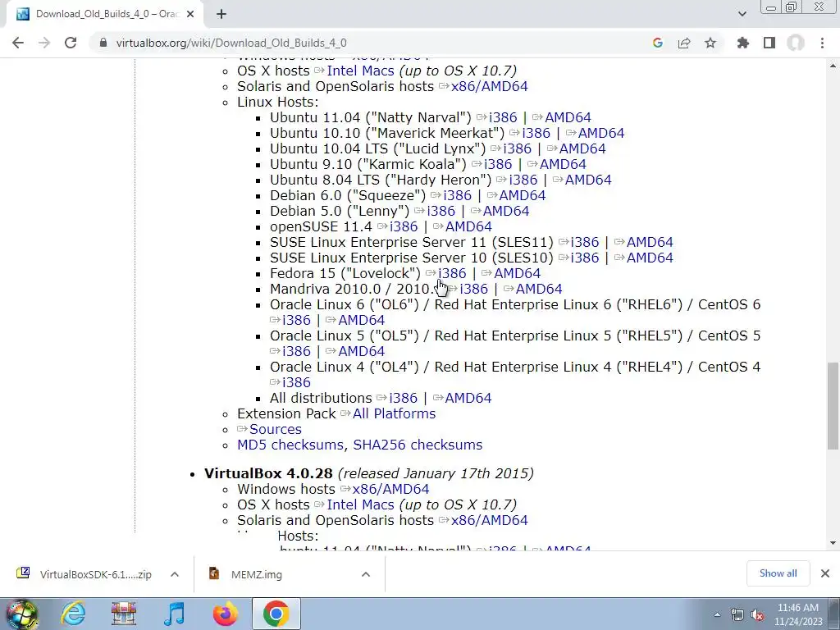Download Ubuntu 9.10 Karmic Koala AMD64
This screenshot has height=630, width=840.
click(x=563, y=164)
